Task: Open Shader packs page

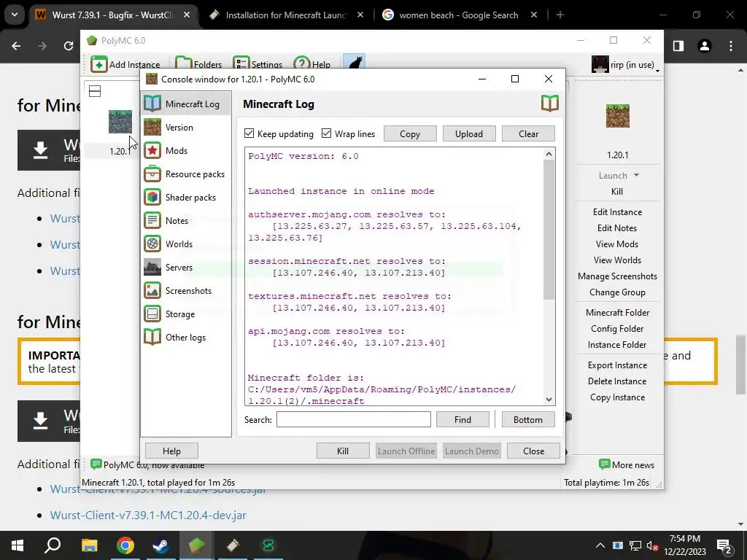Action: pos(186,197)
